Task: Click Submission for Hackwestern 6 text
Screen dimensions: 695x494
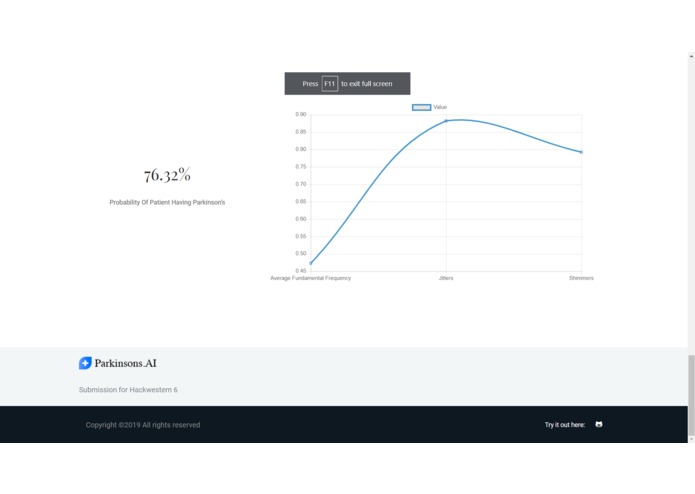Action: 128,390
